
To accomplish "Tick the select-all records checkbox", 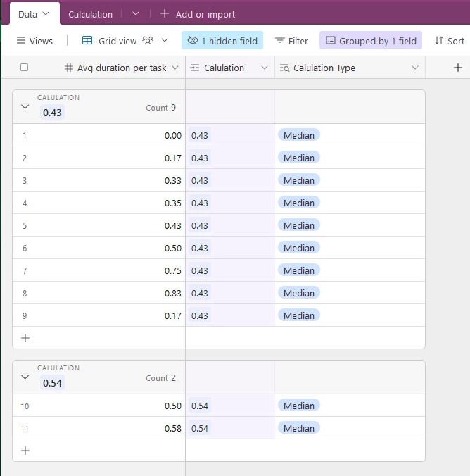I will click(24, 68).
